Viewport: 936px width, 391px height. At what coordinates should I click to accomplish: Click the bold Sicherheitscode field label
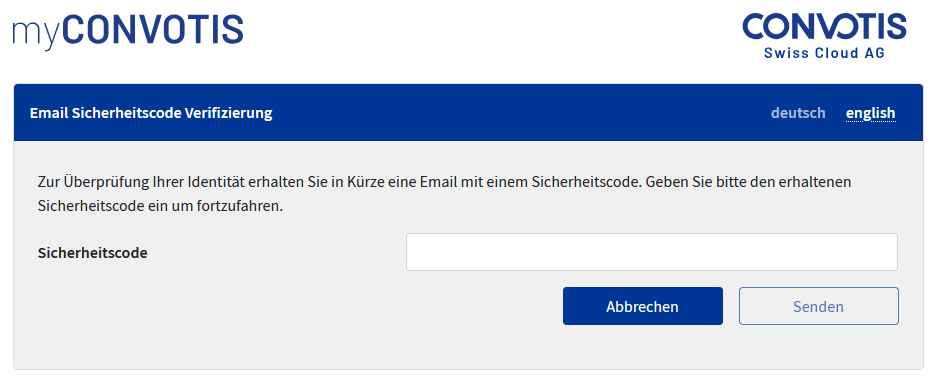pos(93,253)
